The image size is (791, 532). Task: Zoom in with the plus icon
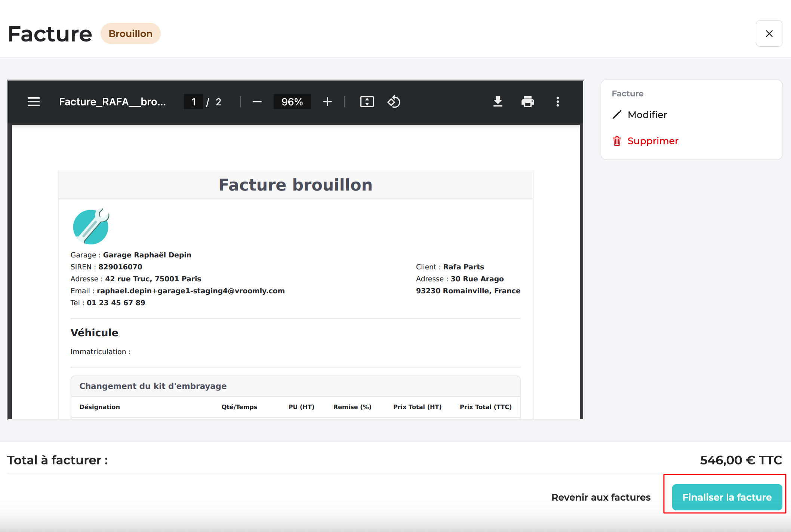coord(327,102)
